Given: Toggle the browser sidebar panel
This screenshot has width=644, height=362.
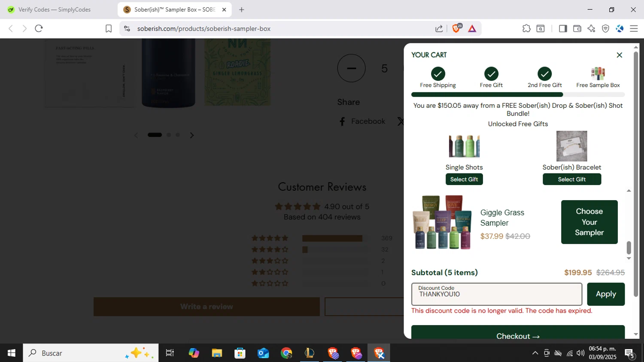Looking at the screenshot, I should pos(563,29).
